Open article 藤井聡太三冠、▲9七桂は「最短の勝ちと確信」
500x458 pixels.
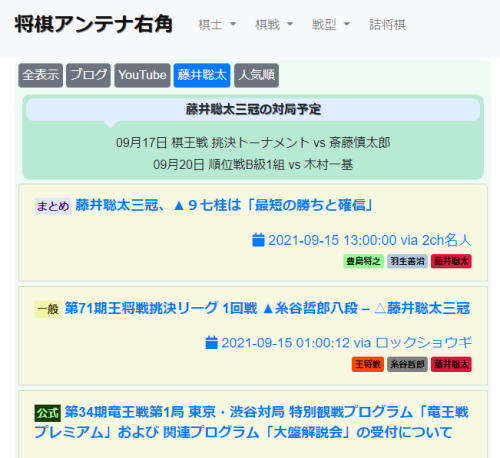[224, 205]
